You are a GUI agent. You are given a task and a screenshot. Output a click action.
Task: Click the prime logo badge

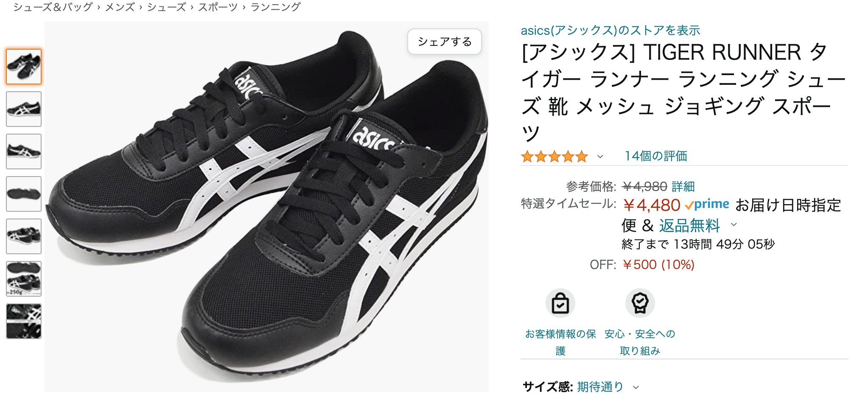point(707,205)
